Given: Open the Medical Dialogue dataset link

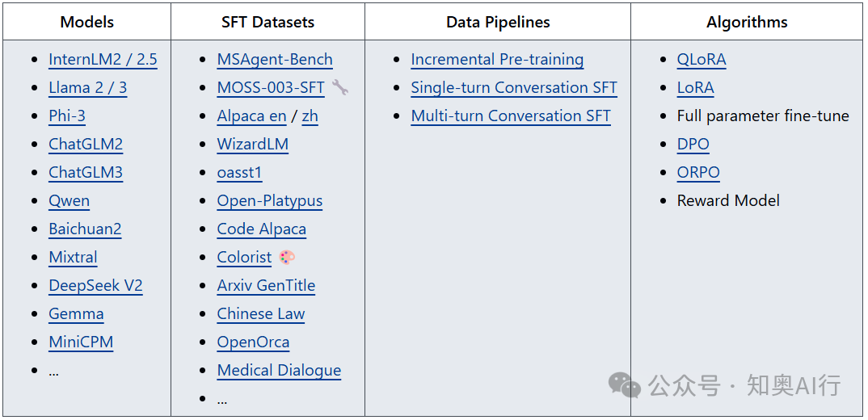Looking at the screenshot, I should (x=279, y=370).
